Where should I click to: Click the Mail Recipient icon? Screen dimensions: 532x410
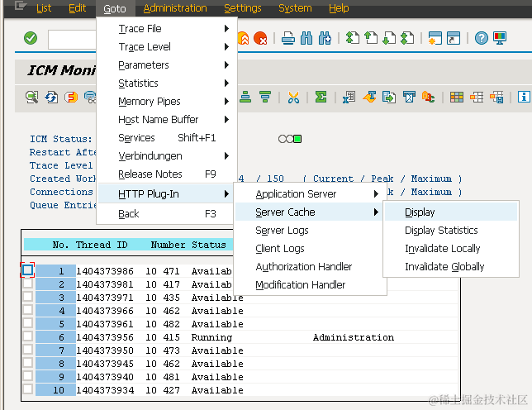pyautogui.click(x=409, y=97)
